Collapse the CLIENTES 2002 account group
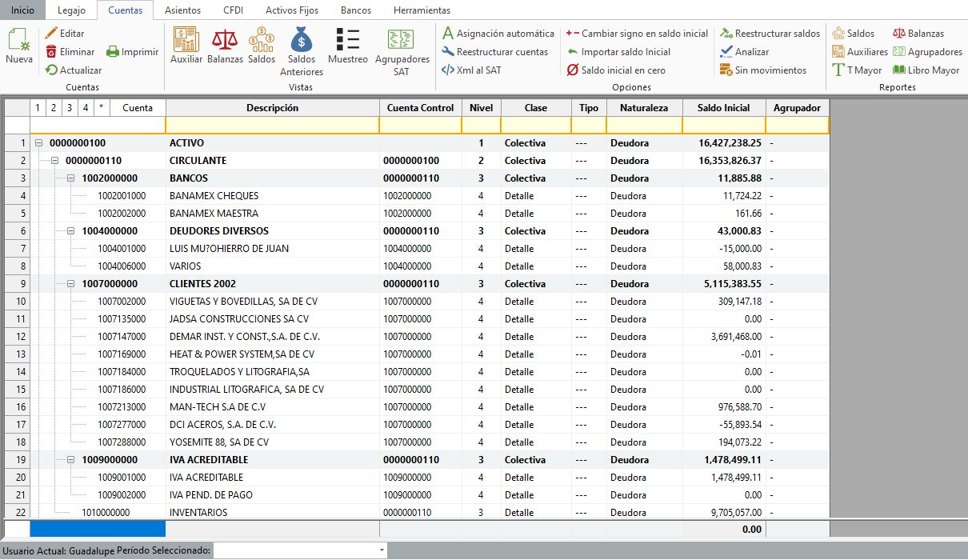968x560 pixels. point(70,284)
